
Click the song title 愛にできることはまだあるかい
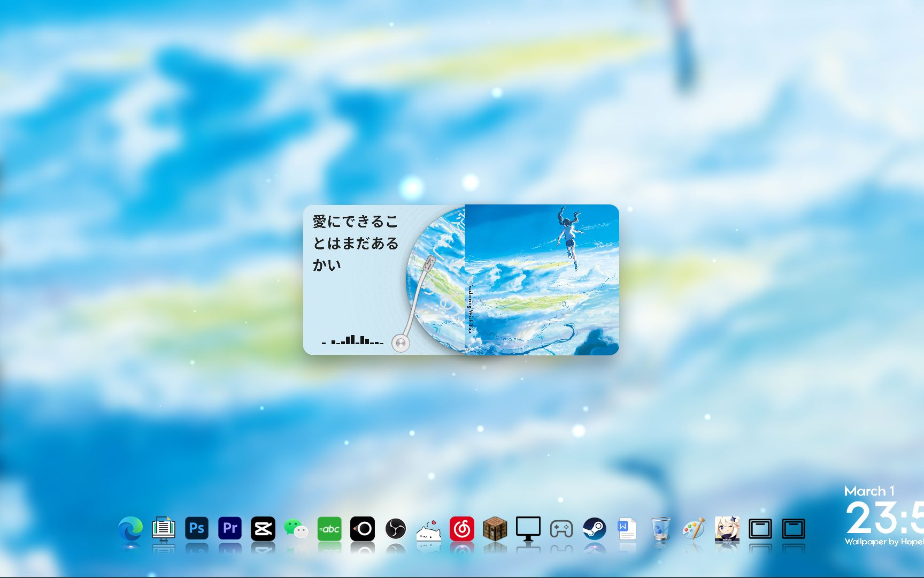point(356,243)
